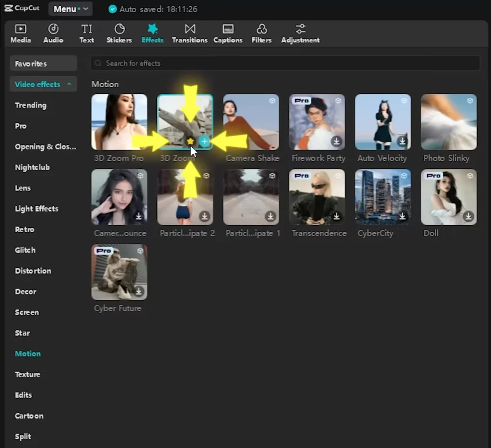Image resolution: width=491 pixels, height=448 pixels.
Task: Switch to the Transitions panel
Action: tap(189, 33)
